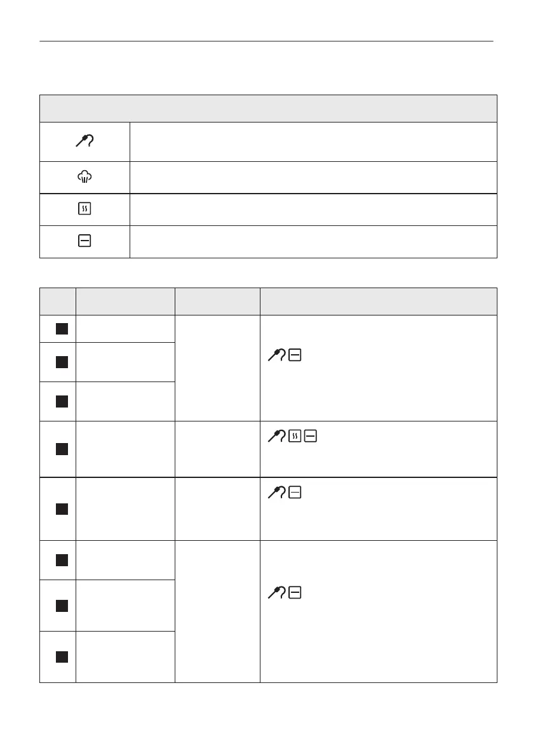
Task: Select the sixth black square in the lower table
Action: [61, 560]
